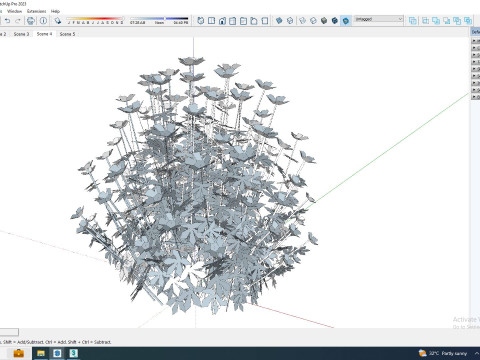Select Shaded With Textures style
The image size is (480, 360).
point(335,21)
